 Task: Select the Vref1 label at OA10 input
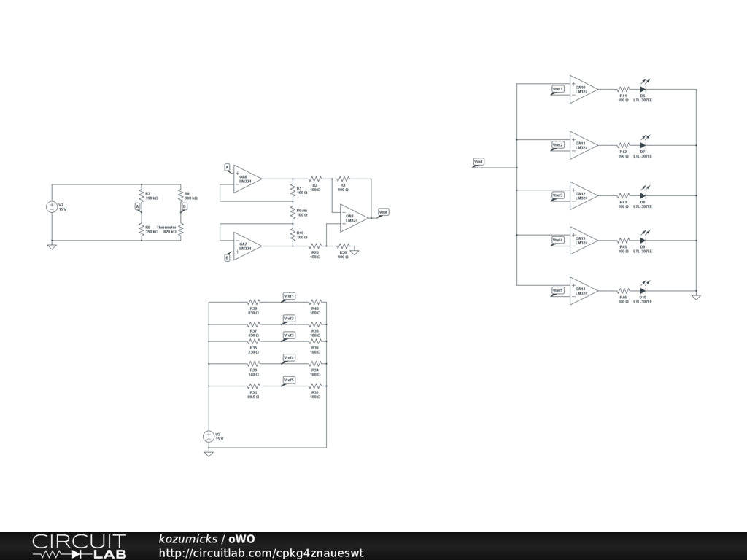pos(558,89)
